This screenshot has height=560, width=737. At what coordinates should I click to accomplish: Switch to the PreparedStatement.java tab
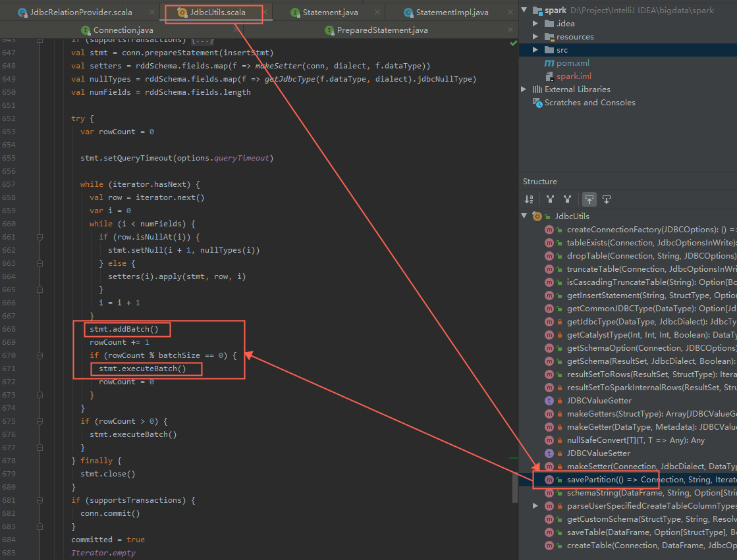coord(382,30)
